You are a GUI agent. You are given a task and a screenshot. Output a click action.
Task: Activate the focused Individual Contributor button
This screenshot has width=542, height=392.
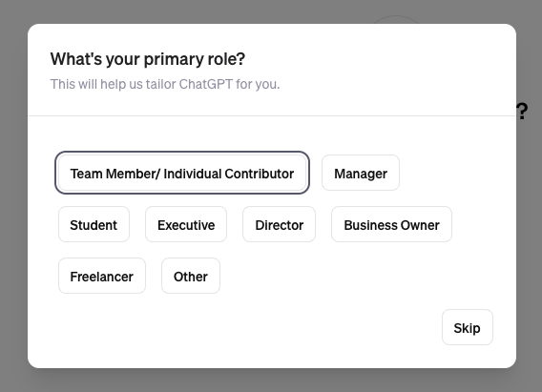[x=182, y=173]
